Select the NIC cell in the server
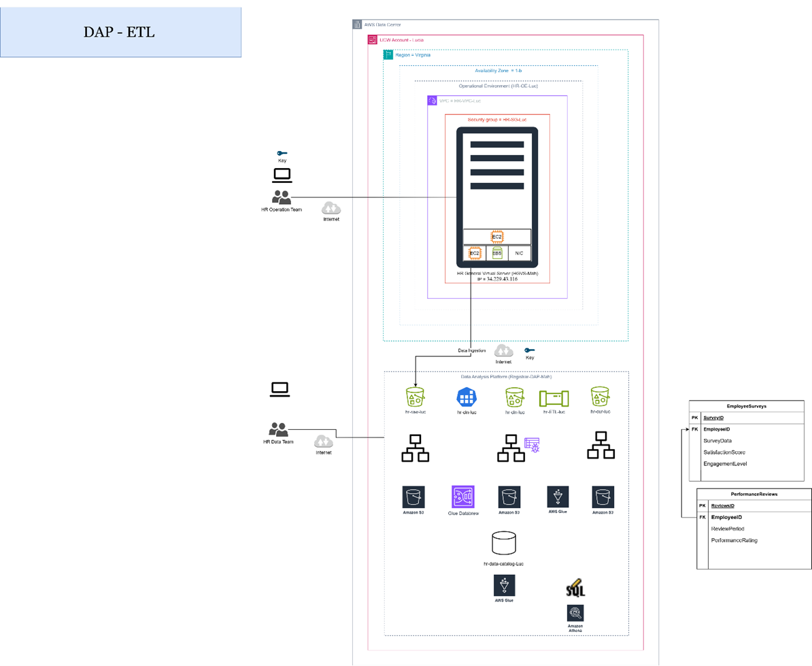Screen dimensions: 812x666 click(520, 253)
